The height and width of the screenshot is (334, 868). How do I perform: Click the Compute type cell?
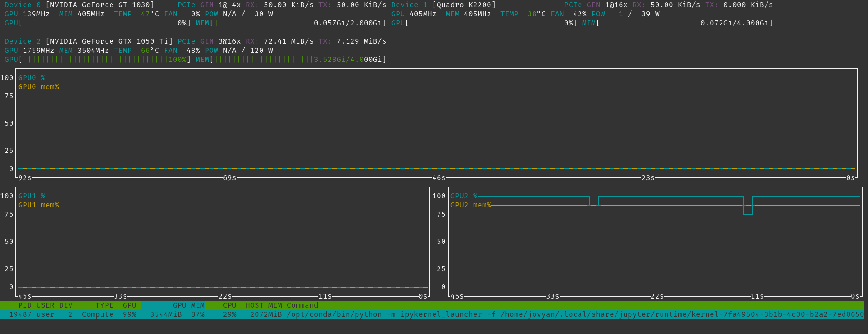(x=98, y=314)
